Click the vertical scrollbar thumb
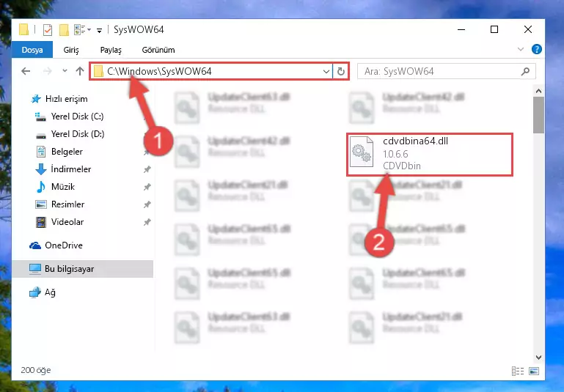The image size is (564, 392). point(538,115)
